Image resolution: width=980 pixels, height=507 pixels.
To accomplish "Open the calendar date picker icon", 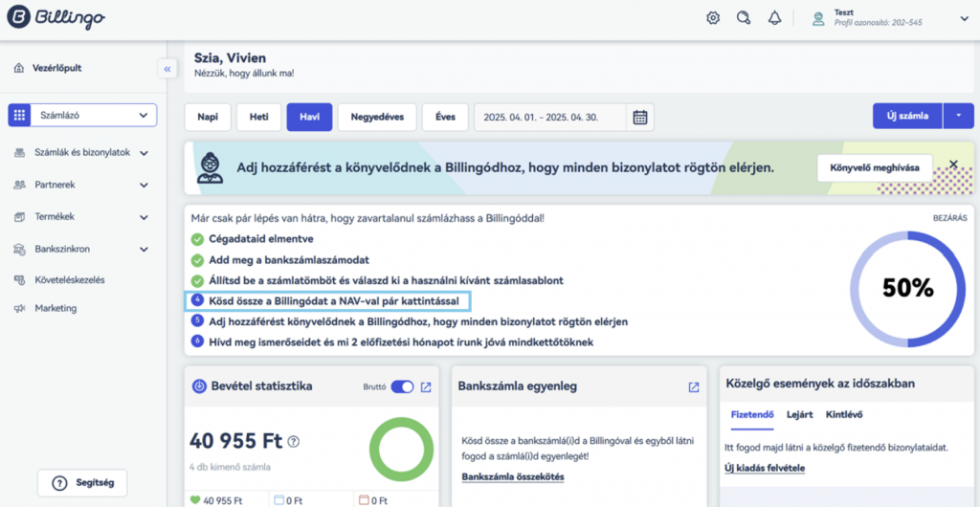I will point(640,117).
